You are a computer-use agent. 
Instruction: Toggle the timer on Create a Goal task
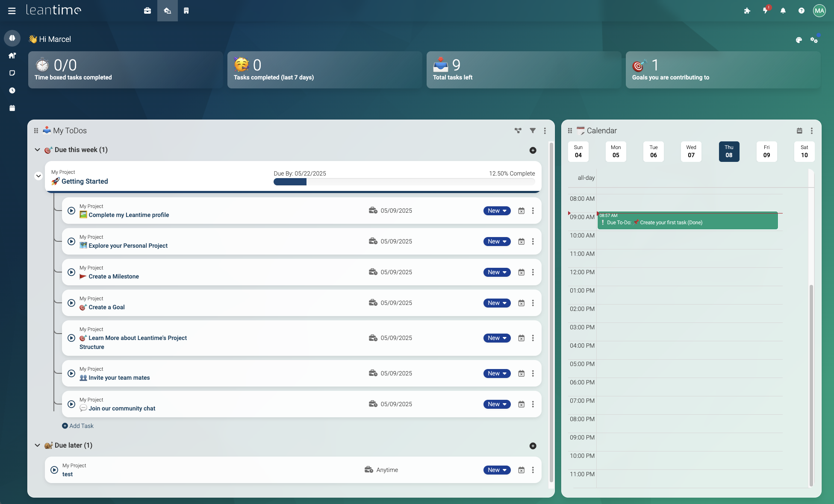71,303
